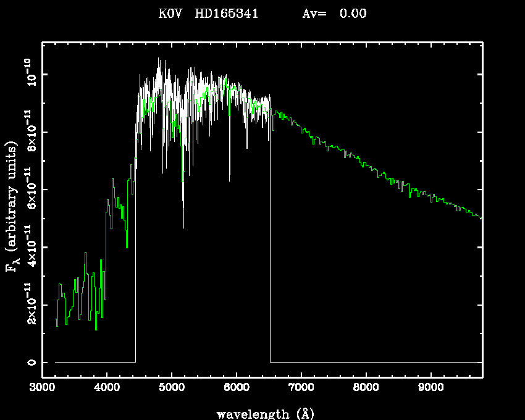Select the 8000 x-axis tick label

[x=366, y=389]
